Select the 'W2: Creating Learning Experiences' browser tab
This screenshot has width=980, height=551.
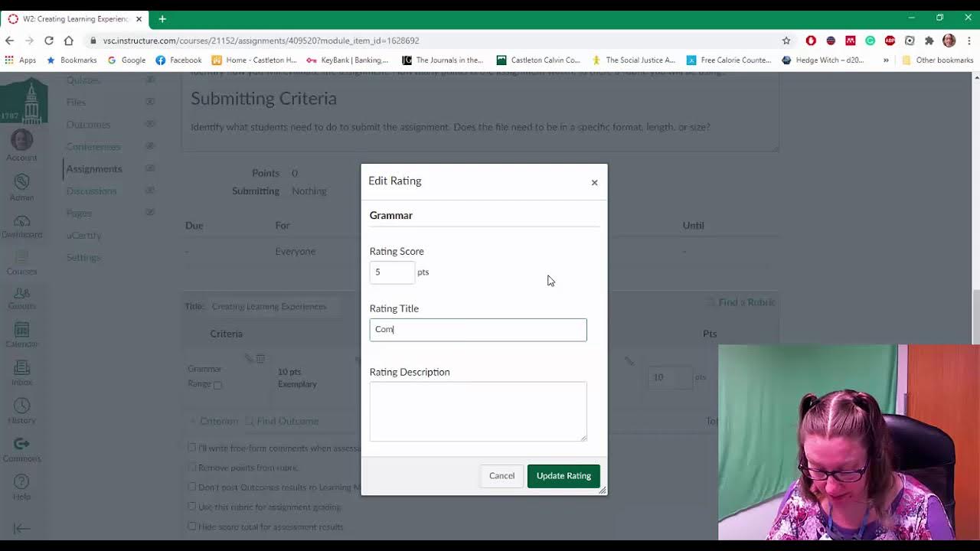(74, 18)
